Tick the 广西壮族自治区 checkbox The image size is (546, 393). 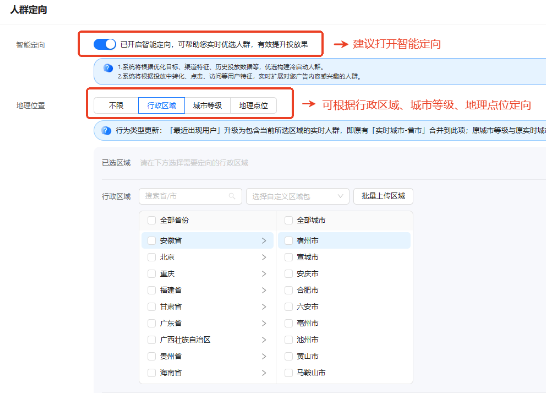point(151,340)
